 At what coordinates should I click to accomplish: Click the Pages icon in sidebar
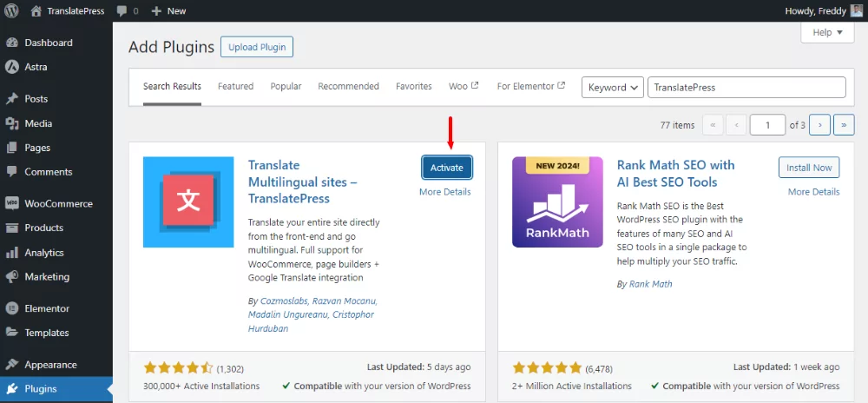pyautogui.click(x=11, y=148)
